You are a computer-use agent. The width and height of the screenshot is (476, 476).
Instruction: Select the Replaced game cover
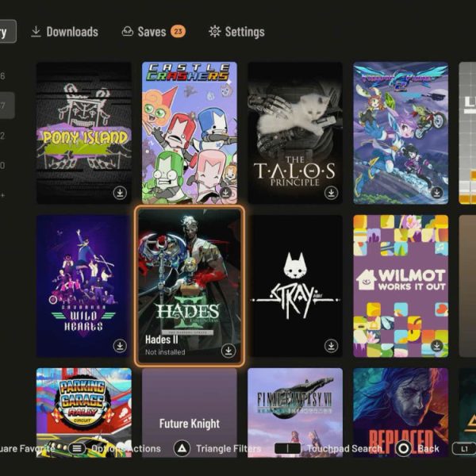pyautogui.click(x=401, y=413)
